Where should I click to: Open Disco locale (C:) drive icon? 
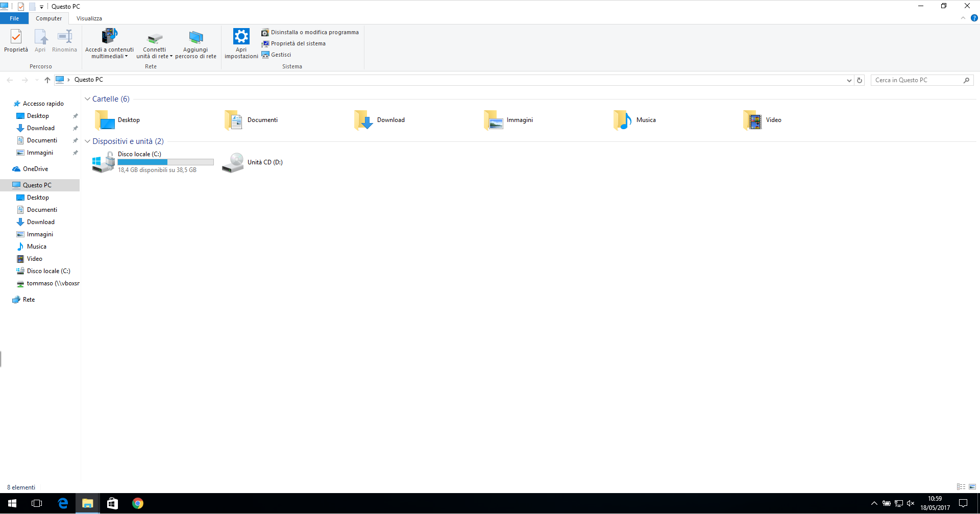(104, 162)
